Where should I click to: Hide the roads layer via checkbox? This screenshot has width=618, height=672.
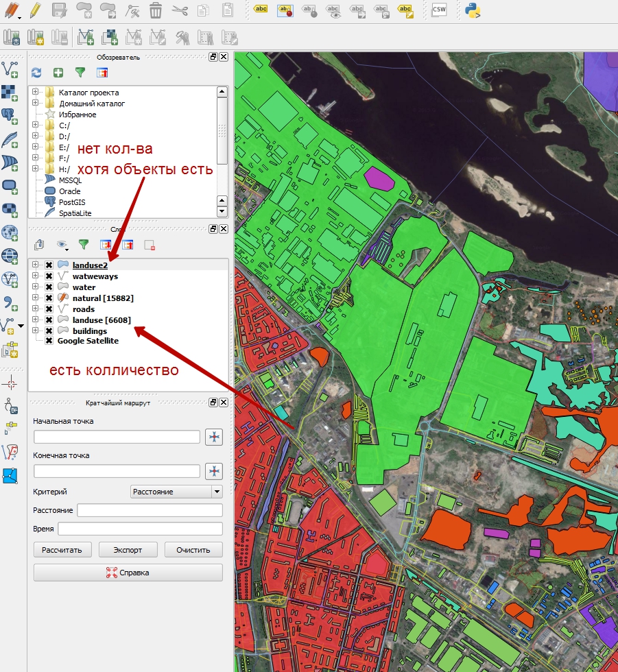[x=49, y=309]
